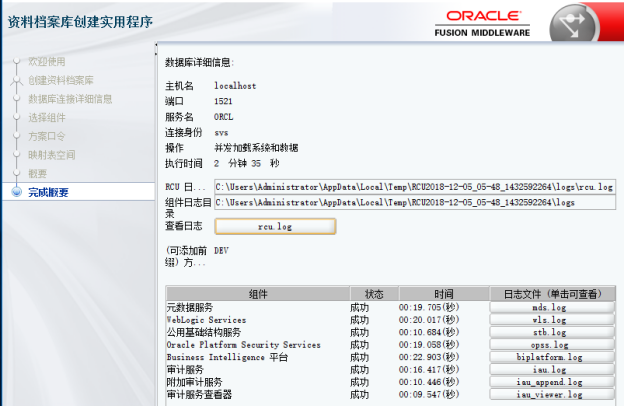This screenshot has height=406, width=624.
Task: Click the DEV prefix value
Action: [221, 250]
